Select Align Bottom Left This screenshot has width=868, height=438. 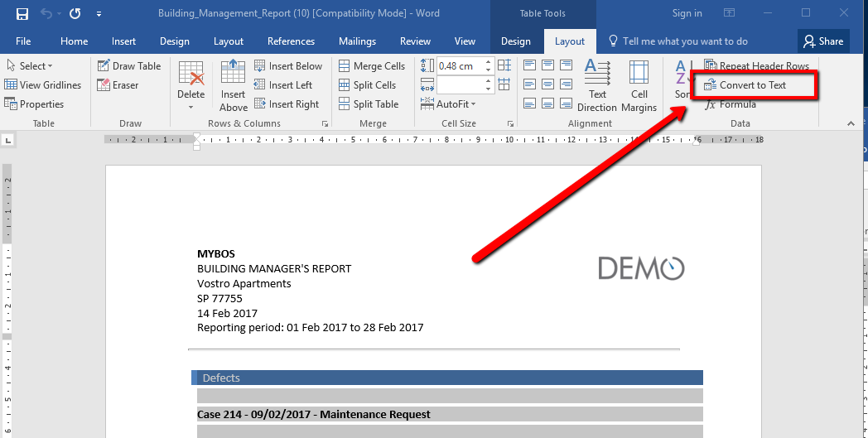click(x=529, y=103)
